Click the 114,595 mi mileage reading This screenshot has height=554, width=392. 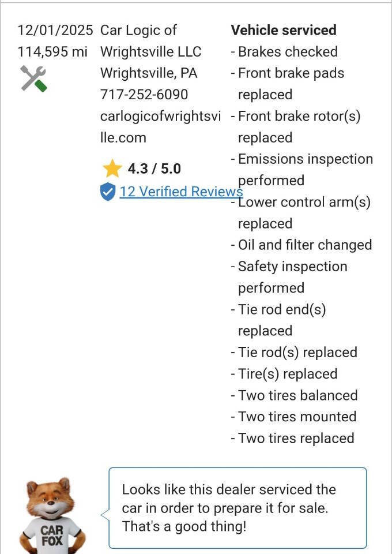click(52, 51)
